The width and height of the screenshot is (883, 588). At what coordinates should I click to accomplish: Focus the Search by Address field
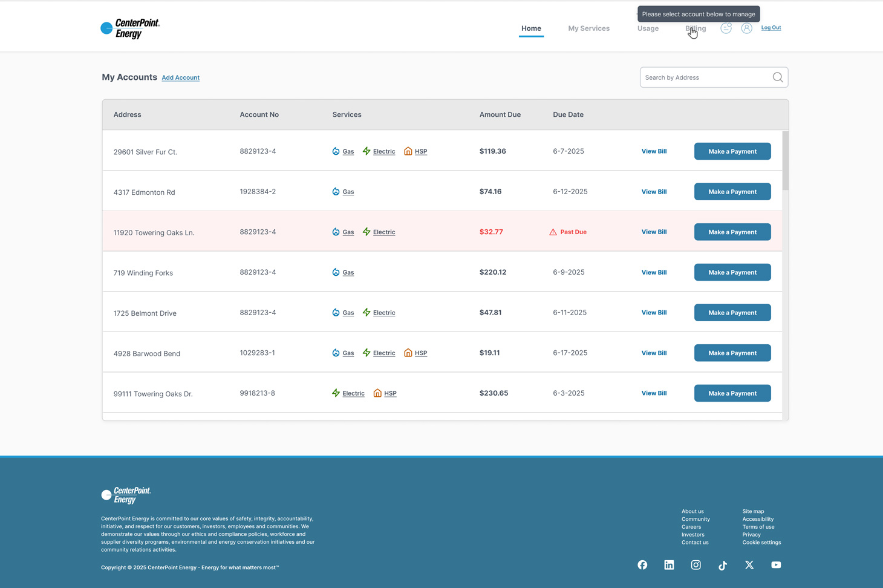(x=705, y=77)
